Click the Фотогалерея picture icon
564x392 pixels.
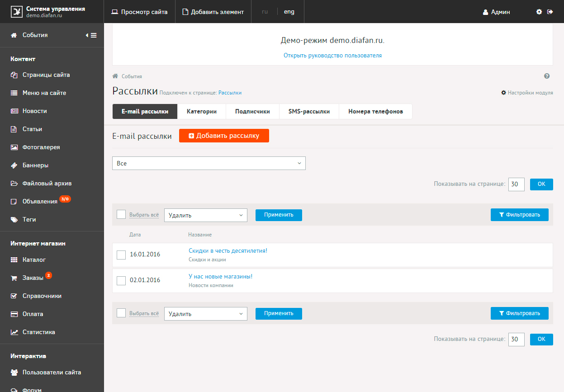pos(14,147)
